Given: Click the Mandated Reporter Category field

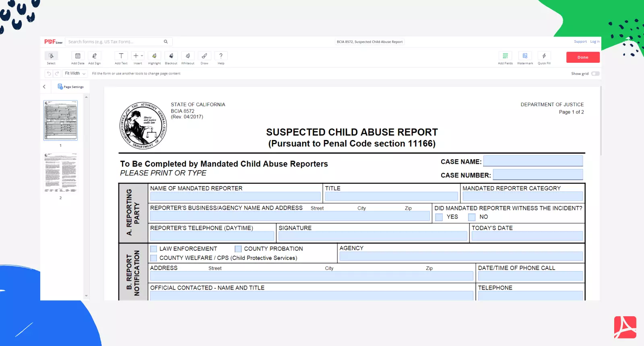Looking at the screenshot, I should click(x=522, y=196).
